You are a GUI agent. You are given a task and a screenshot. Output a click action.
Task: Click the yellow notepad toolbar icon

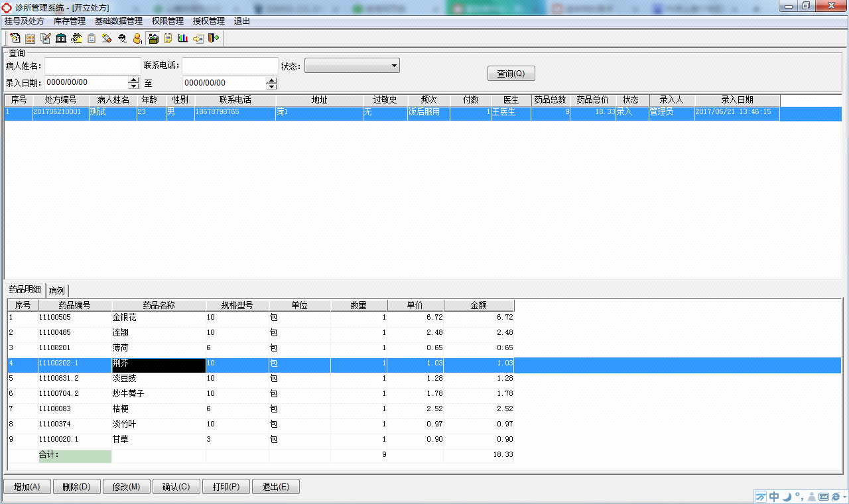pyautogui.click(x=168, y=38)
